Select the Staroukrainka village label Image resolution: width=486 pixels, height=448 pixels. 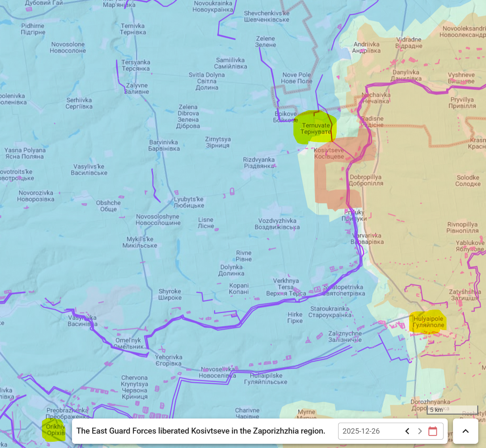[x=330, y=312]
